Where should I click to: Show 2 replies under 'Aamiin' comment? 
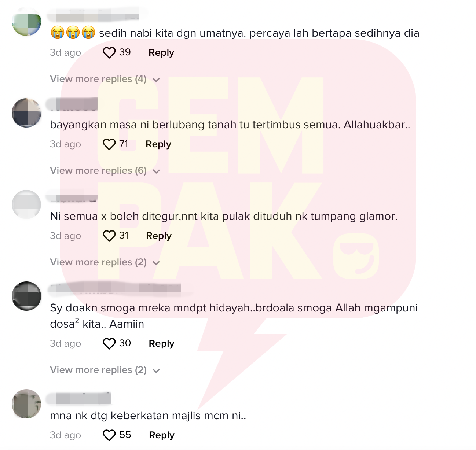(105, 370)
